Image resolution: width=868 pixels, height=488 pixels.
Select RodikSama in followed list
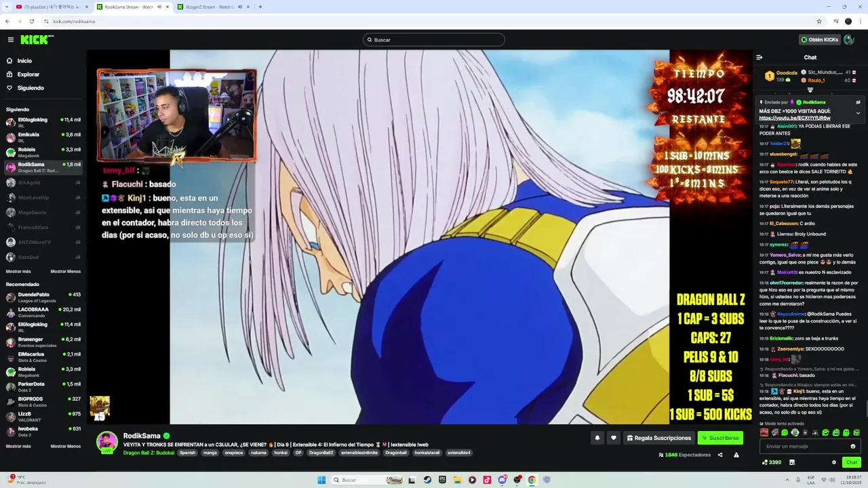pos(43,167)
